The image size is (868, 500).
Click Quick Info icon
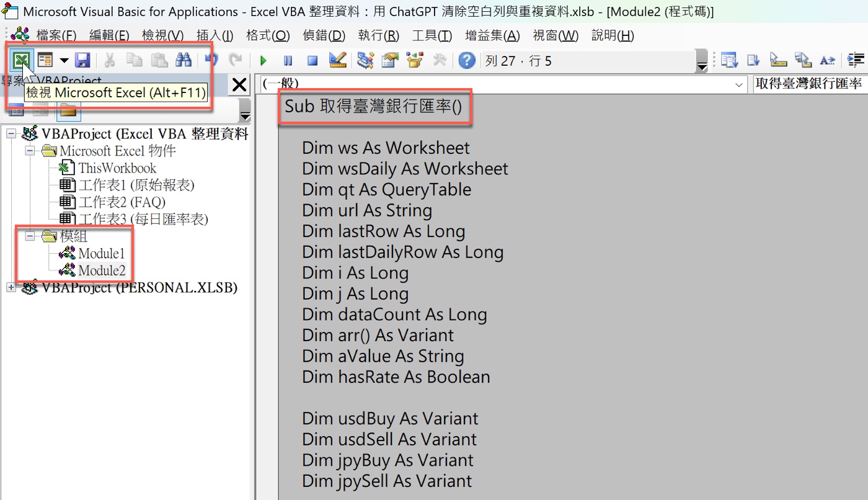tap(778, 60)
